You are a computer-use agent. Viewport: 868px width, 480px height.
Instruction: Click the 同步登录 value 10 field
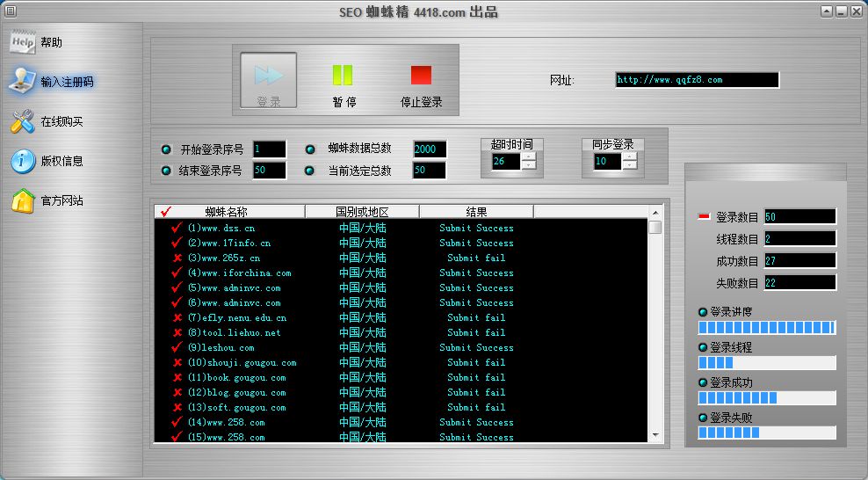tap(607, 161)
